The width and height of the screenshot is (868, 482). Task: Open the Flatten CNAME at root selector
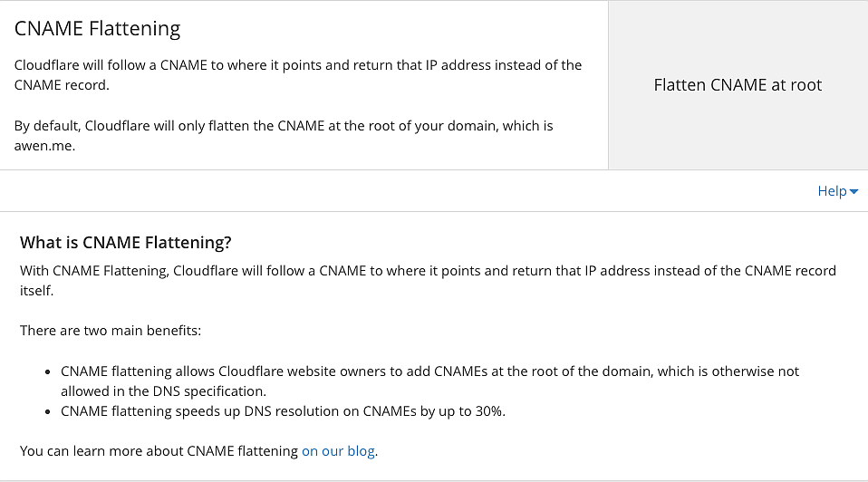coord(738,85)
